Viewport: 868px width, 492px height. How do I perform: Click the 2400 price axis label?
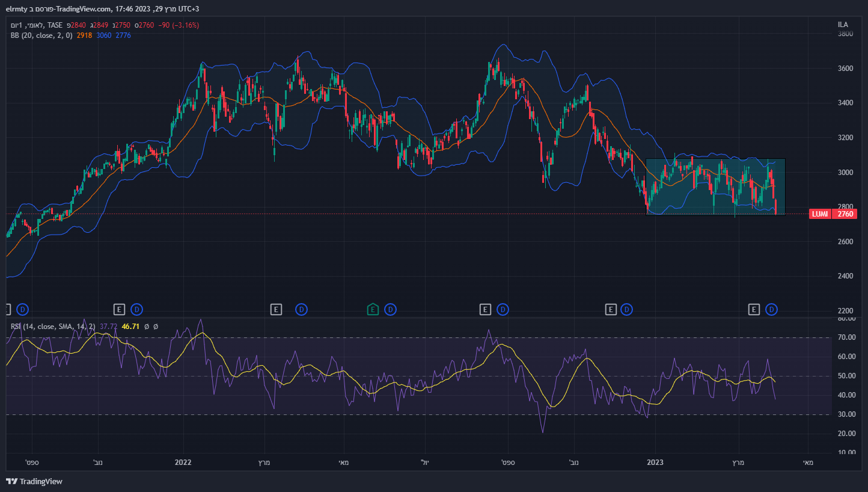coord(846,276)
